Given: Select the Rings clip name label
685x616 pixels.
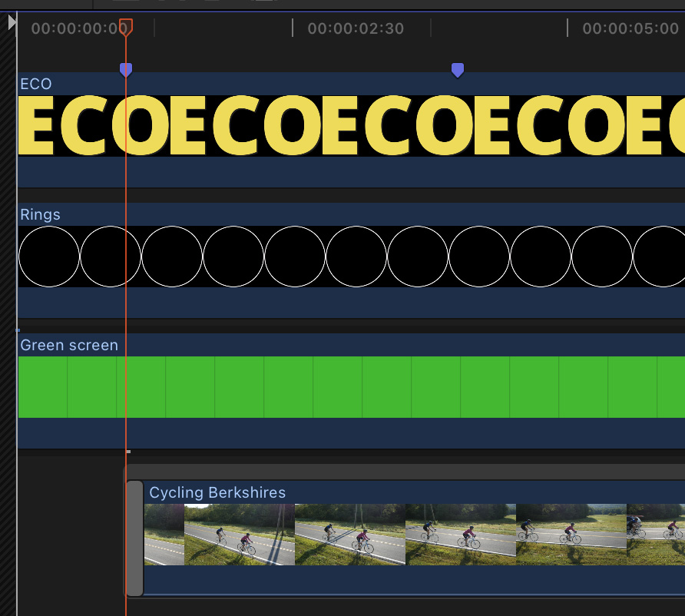Looking at the screenshot, I should coord(40,214).
